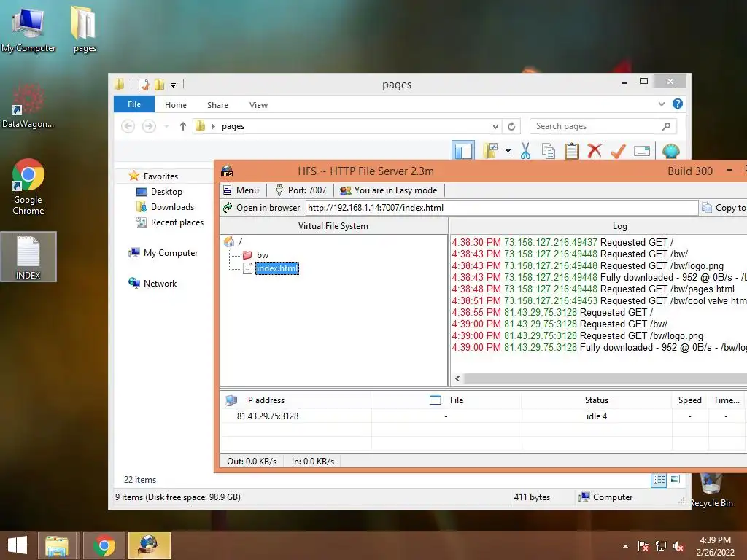This screenshot has height=560, width=747.
Task: Click the Windows Start button
Action: pos(18,545)
